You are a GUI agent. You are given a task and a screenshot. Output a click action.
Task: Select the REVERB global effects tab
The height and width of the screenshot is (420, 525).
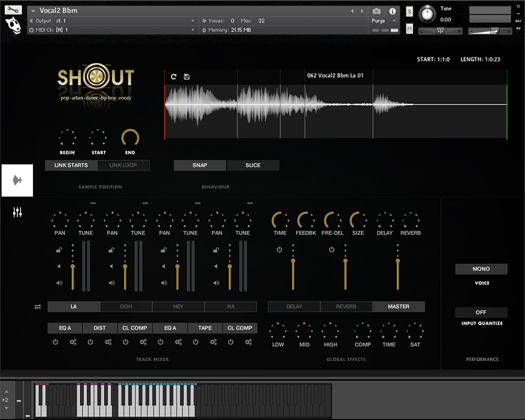coord(346,307)
